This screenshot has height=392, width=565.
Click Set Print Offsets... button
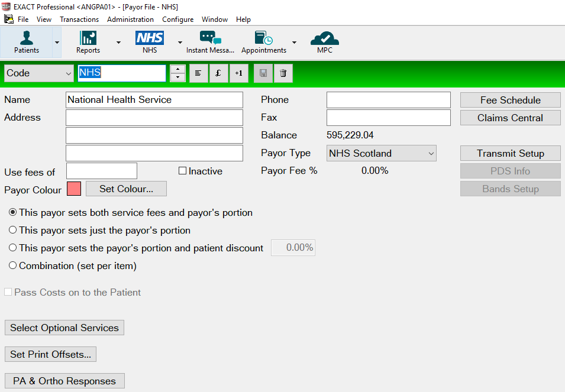(50, 354)
